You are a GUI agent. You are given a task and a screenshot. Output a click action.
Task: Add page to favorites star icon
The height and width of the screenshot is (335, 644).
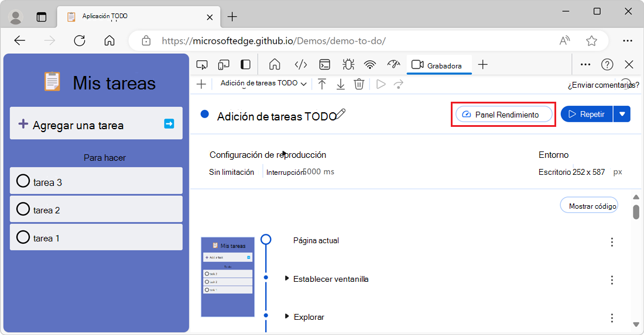tap(591, 40)
